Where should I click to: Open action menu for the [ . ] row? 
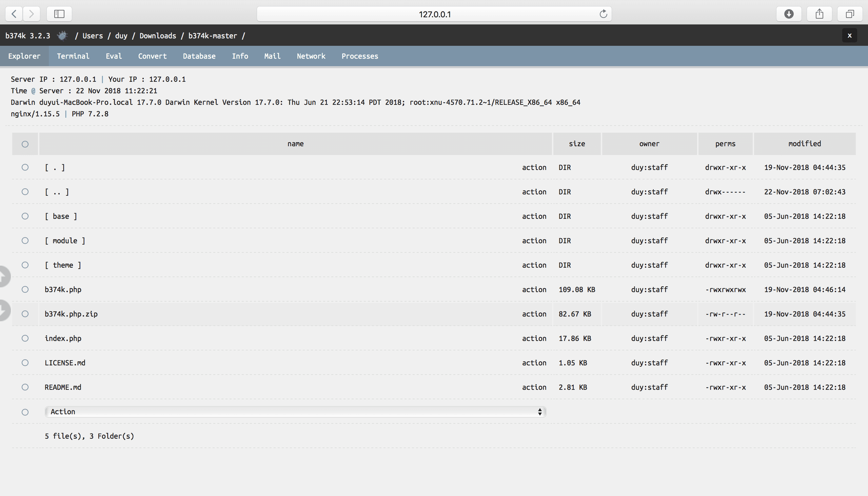click(x=534, y=168)
